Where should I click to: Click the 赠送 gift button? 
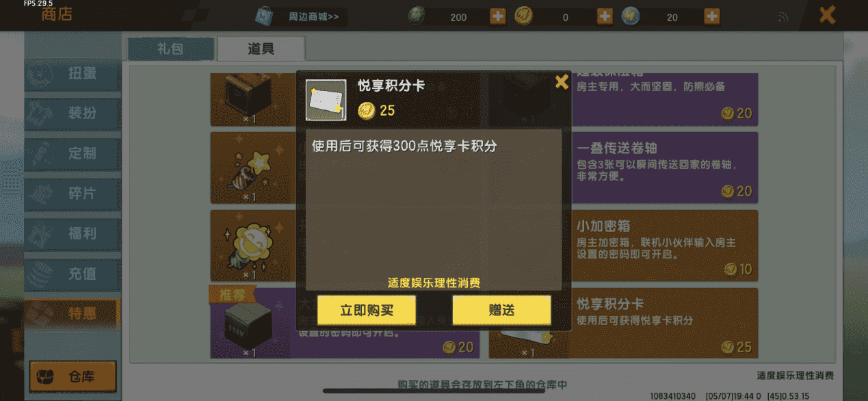(501, 310)
